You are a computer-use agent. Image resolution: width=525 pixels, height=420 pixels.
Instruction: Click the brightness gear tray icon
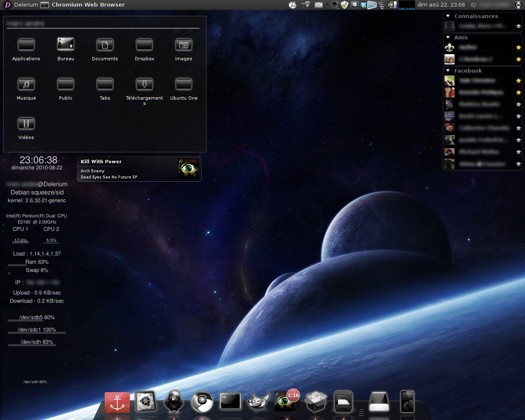tap(354, 5)
